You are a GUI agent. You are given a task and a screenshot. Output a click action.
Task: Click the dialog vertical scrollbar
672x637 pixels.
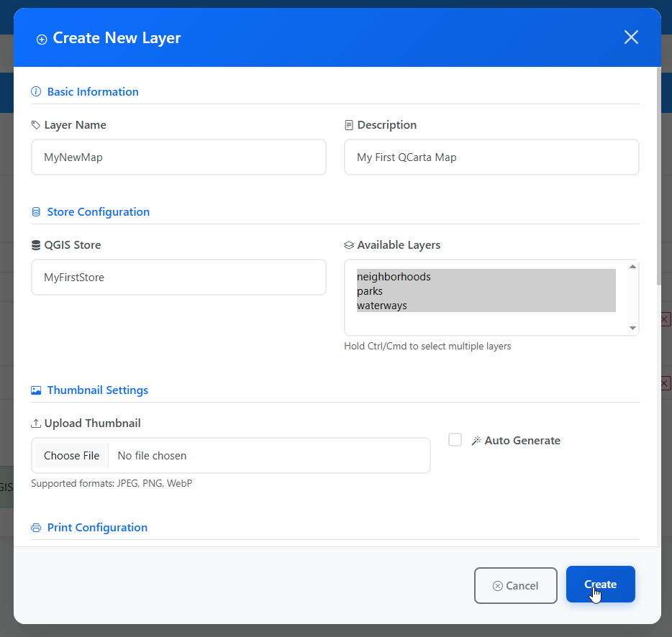pos(659,175)
